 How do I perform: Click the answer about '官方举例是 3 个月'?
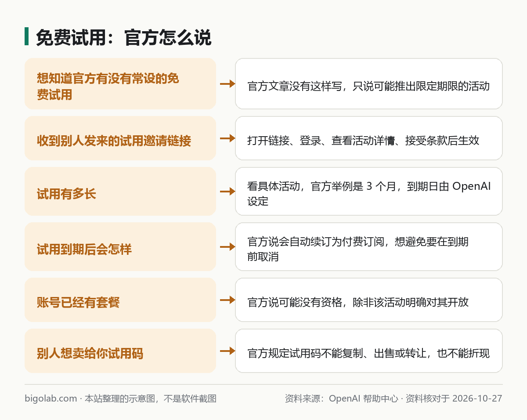coord(369,192)
